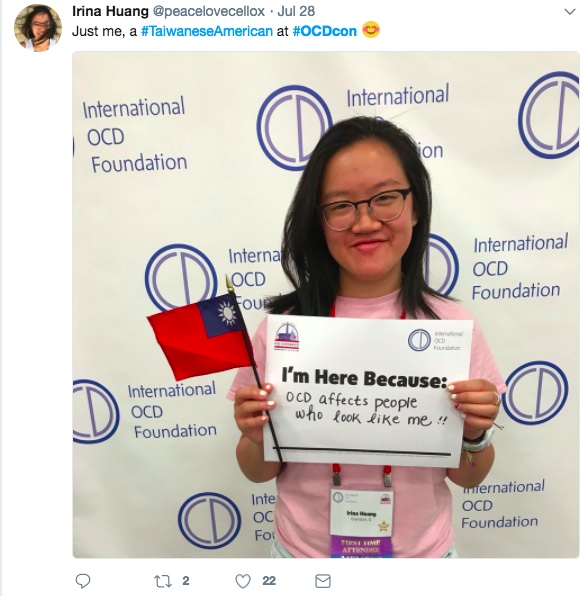The height and width of the screenshot is (596, 588).
Task: Click the smiling emoji in the tweet
Action: (371, 30)
